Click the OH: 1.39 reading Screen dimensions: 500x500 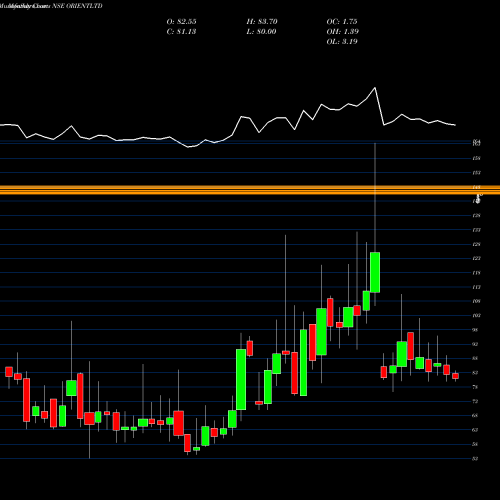coord(343,32)
